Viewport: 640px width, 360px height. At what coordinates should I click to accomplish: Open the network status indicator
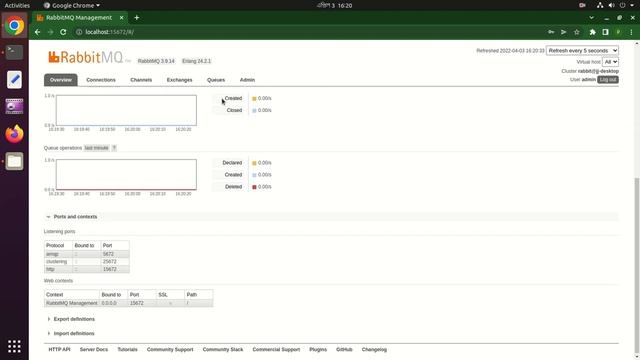tap(600, 5)
